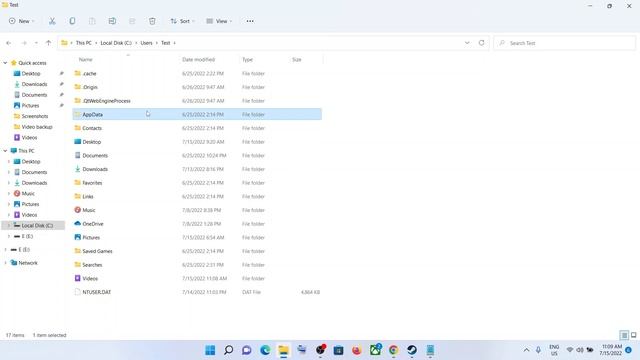640x360 pixels.
Task: Go back with the left arrow
Action: (9, 43)
